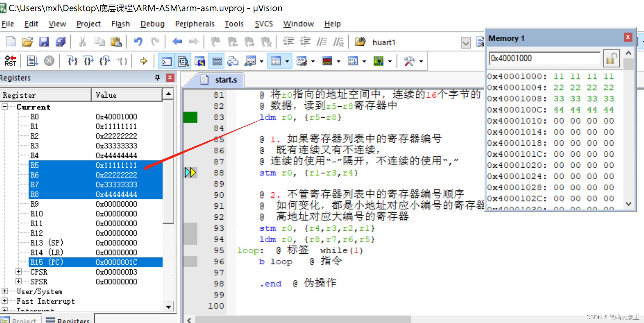Click the Step into icon
This screenshot has height=323, width=644.
tap(72, 61)
